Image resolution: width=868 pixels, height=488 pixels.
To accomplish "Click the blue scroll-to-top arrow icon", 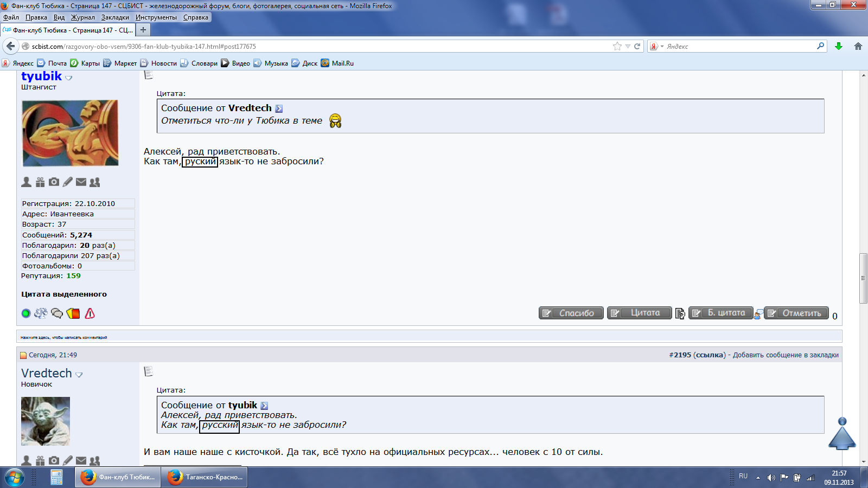I will click(842, 434).
